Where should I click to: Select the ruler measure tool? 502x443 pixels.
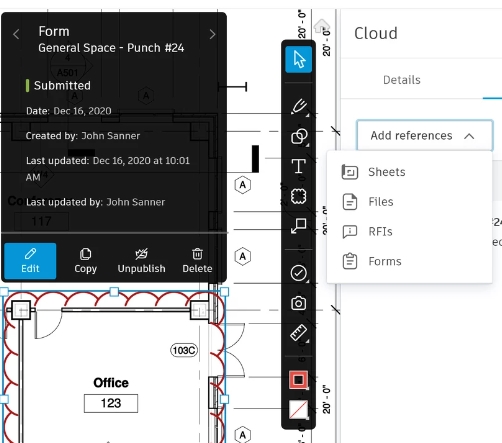pos(299,333)
